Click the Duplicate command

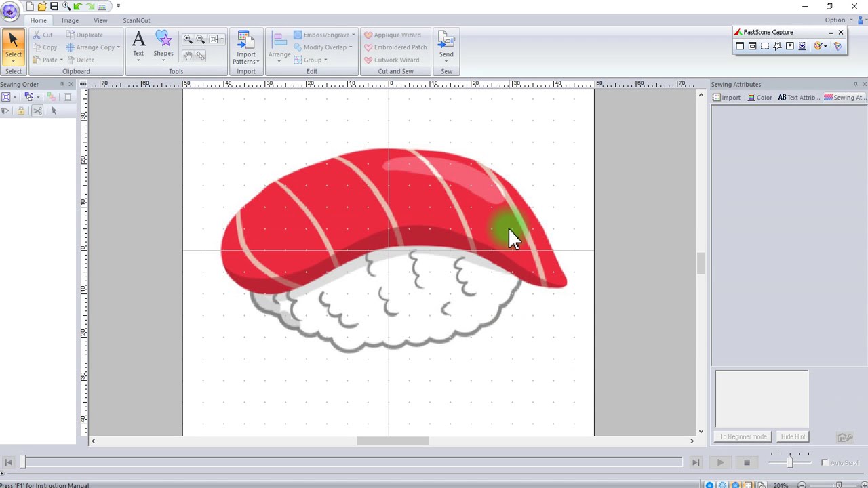click(85, 35)
